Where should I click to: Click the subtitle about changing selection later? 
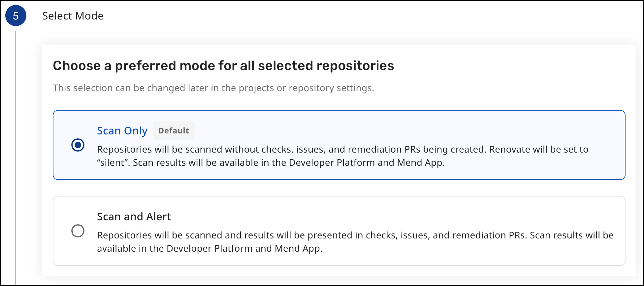point(213,88)
